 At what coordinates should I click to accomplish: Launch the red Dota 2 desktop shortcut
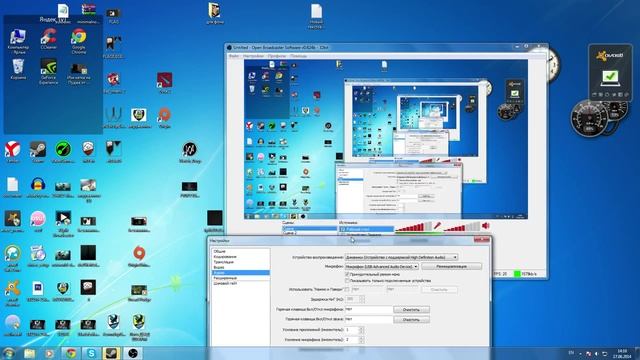tap(164, 83)
